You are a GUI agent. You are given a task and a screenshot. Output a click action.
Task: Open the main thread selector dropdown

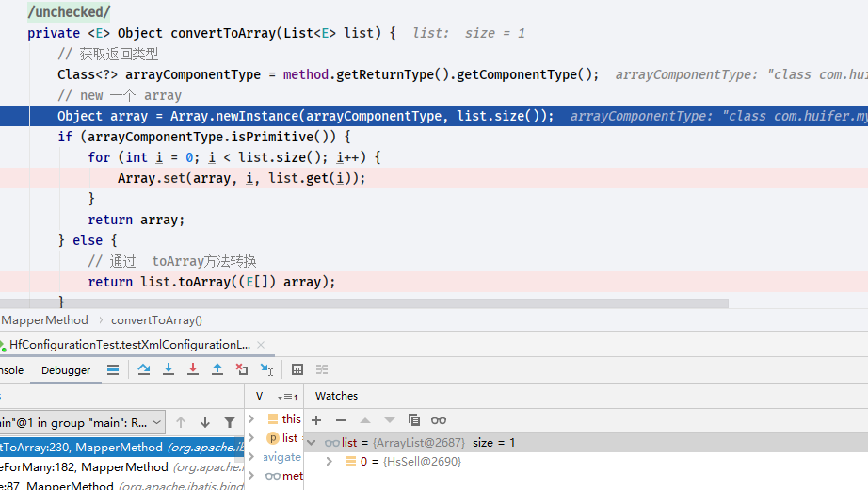click(156, 422)
